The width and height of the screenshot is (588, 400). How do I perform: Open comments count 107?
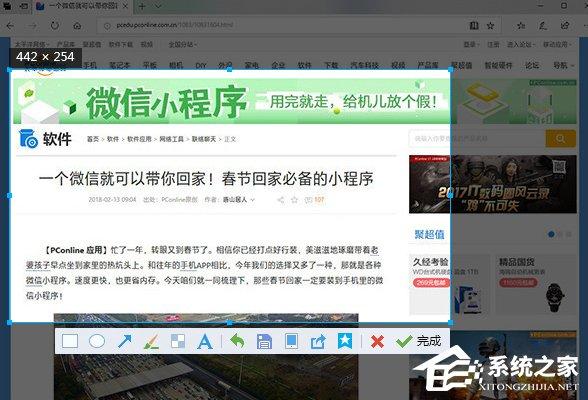point(315,200)
